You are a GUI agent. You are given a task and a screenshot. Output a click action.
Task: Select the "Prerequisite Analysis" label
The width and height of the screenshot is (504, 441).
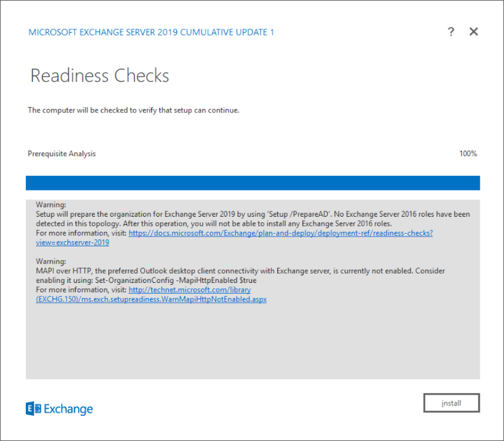click(62, 154)
